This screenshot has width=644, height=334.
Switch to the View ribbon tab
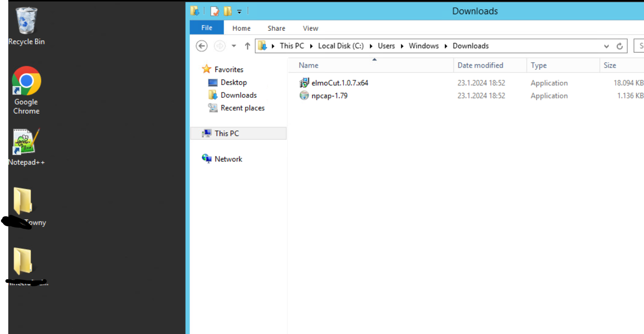click(x=310, y=28)
